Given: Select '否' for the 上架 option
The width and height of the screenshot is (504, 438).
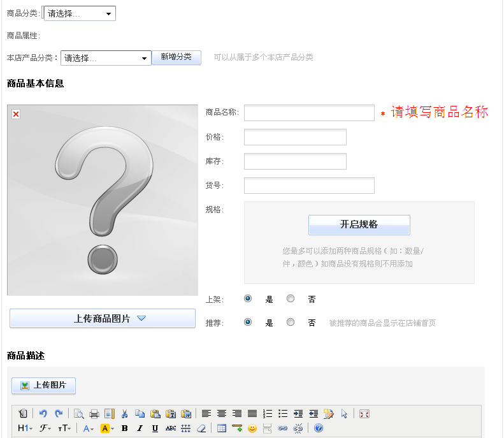Looking at the screenshot, I should [x=291, y=298].
